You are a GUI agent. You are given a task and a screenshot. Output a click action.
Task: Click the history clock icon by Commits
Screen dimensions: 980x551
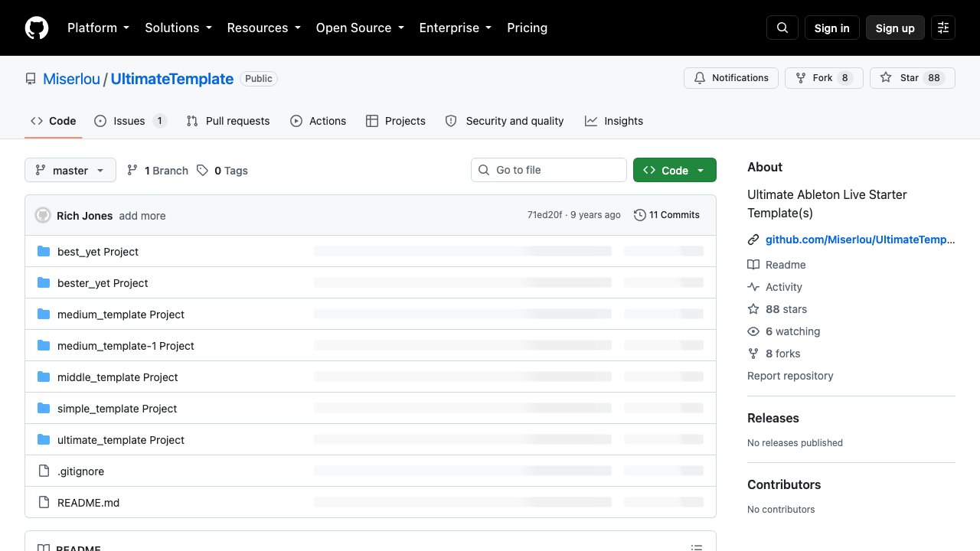tap(640, 215)
